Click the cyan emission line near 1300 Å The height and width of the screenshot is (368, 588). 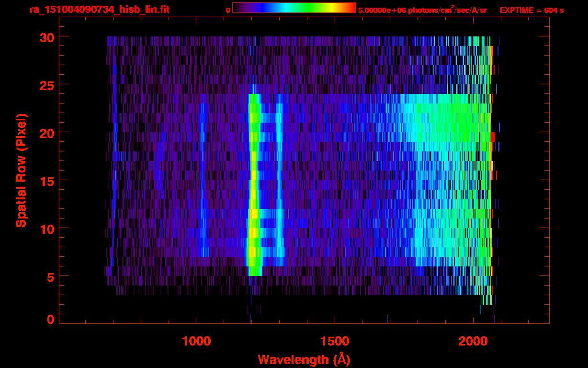click(280, 180)
